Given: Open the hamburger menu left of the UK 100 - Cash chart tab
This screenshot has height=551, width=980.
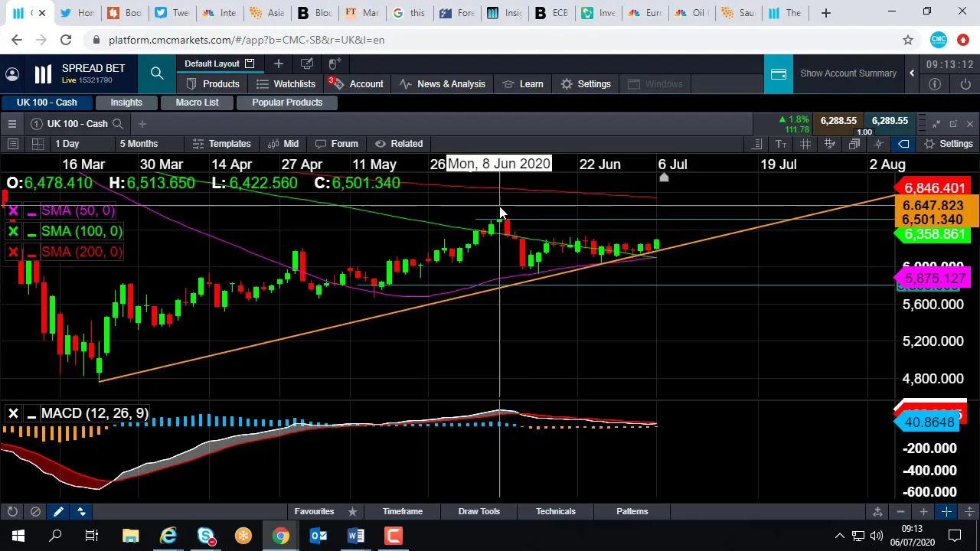Looking at the screenshot, I should coord(12,124).
